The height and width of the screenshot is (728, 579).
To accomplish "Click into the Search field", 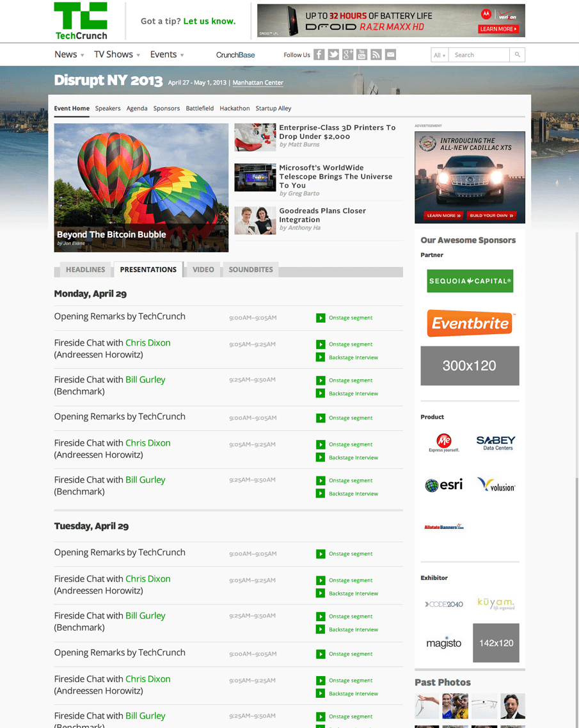I will (x=479, y=55).
